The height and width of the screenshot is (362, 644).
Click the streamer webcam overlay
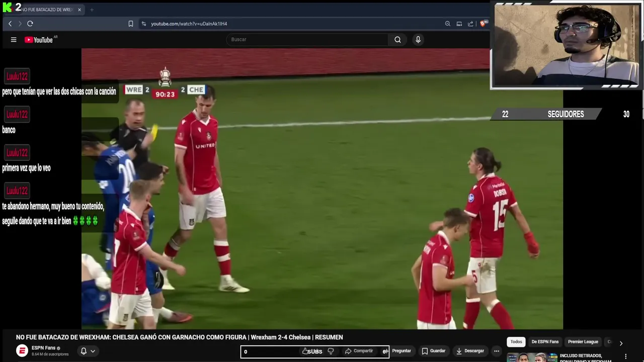tap(566, 45)
